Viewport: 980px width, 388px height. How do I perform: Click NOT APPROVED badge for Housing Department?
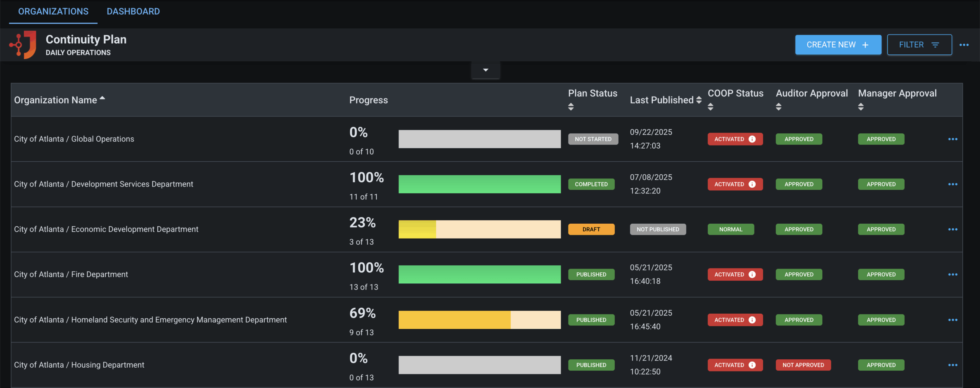(803, 365)
